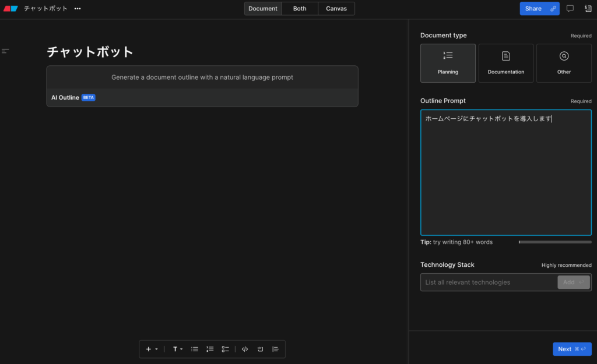The width and height of the screenshot is (597, 364).
Task: Select the Planning document type
Action: [448, 63]
